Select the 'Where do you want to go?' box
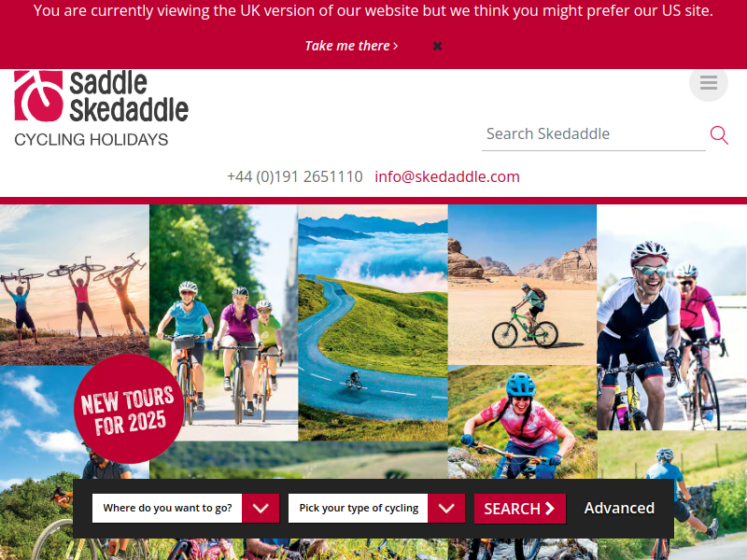747x560 pixels. 167,508
